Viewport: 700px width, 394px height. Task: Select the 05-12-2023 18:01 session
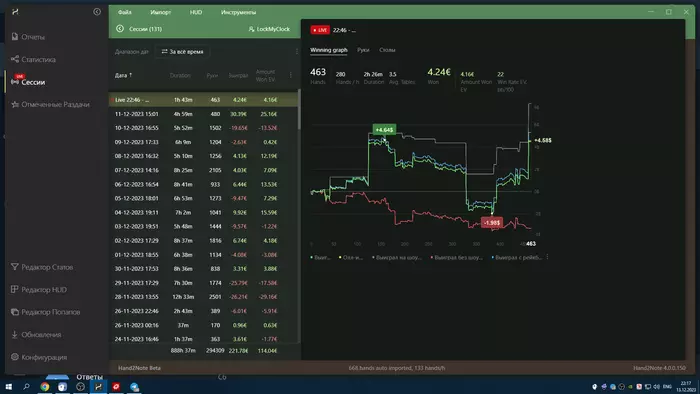203,198
